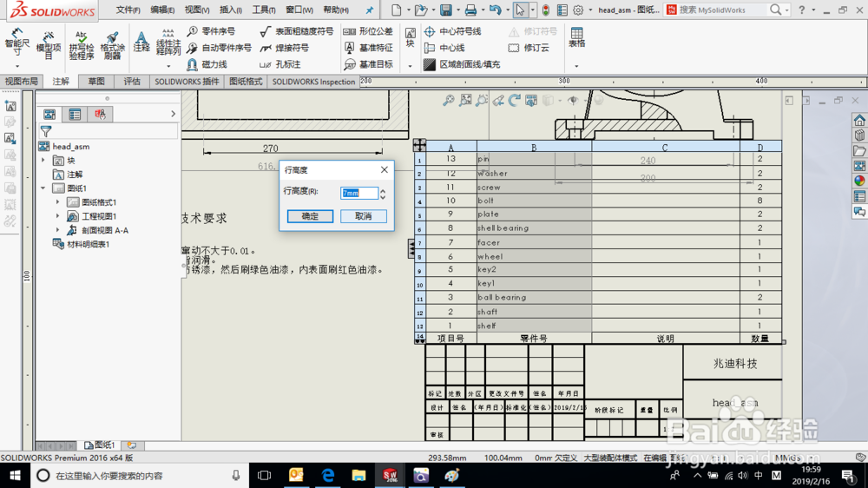Open the Tables tool
Viewport: 868px width, 488px height.
coord(577,37)
